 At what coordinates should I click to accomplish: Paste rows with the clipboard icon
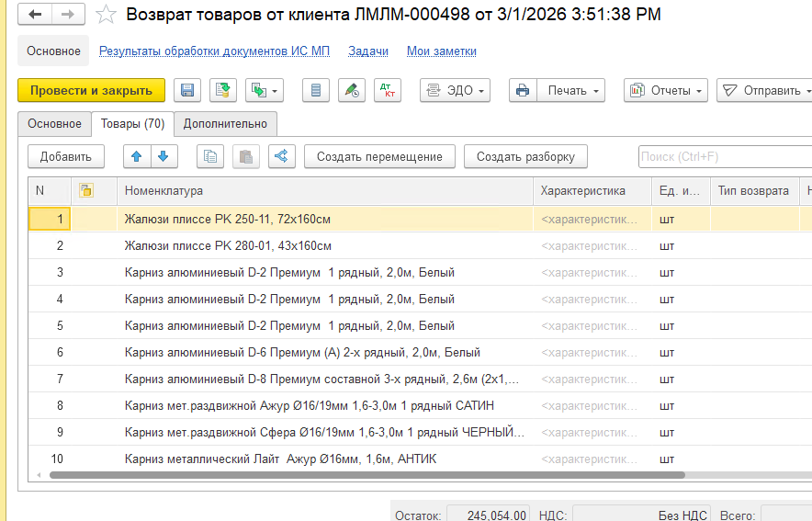pyautogui.click(x=246, y=157)
